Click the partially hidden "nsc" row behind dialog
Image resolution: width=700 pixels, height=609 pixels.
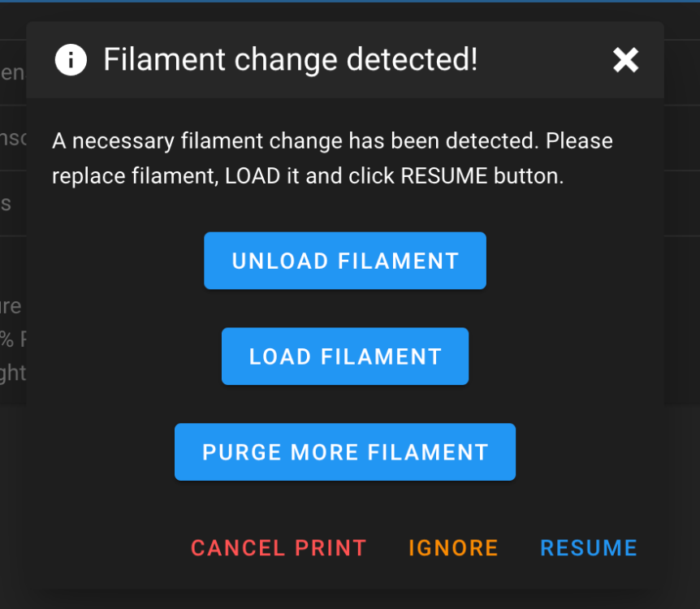coord(13,138)
